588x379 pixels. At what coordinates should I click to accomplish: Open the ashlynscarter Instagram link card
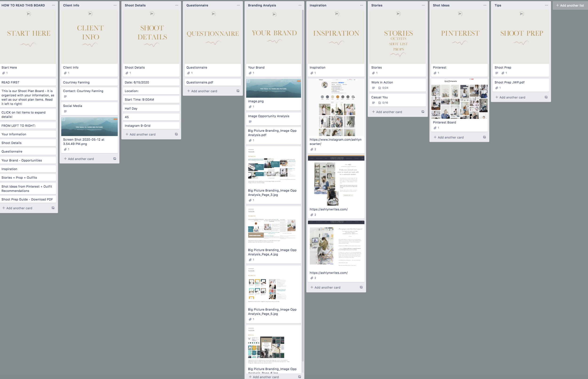[335, 141]
